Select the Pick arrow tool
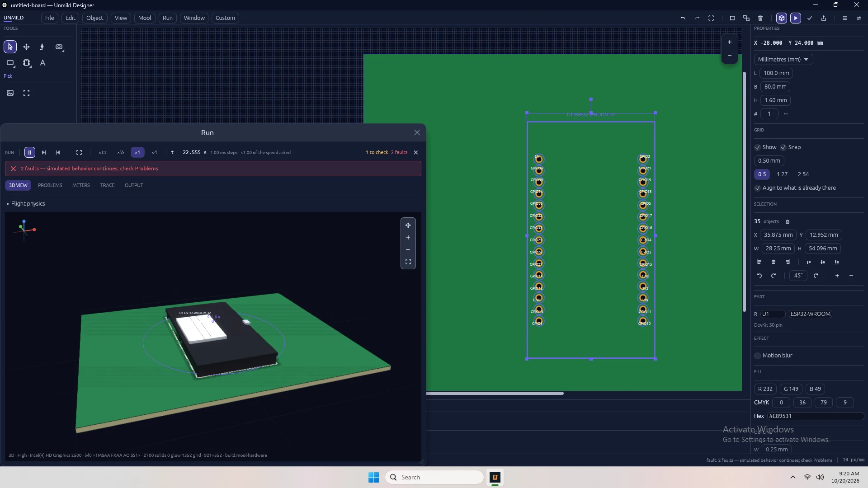Image resolution: width=868 pixels, height=488 pixels. click(x=10, y=47)
